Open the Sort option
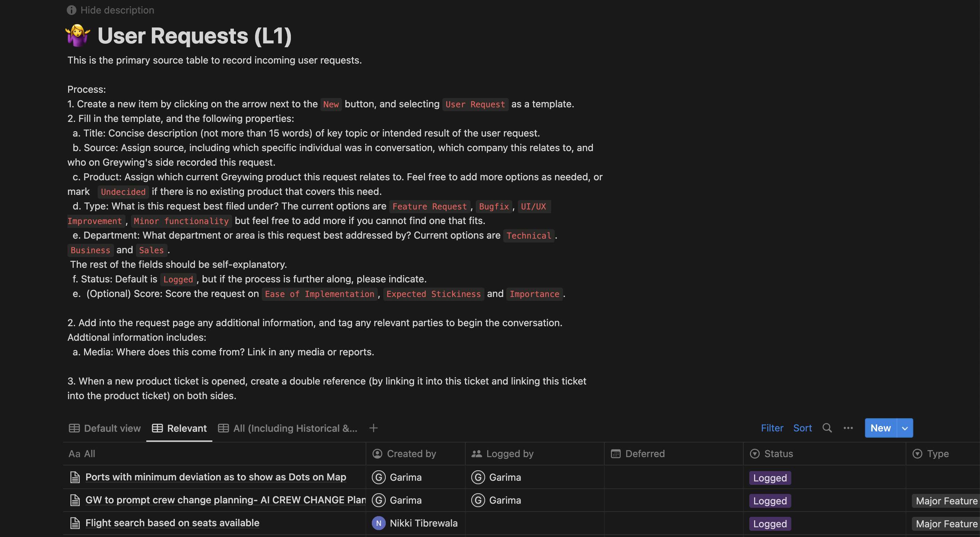Image resolution: width=980 pixels, height=537 pixels. [x=802, y=428]
